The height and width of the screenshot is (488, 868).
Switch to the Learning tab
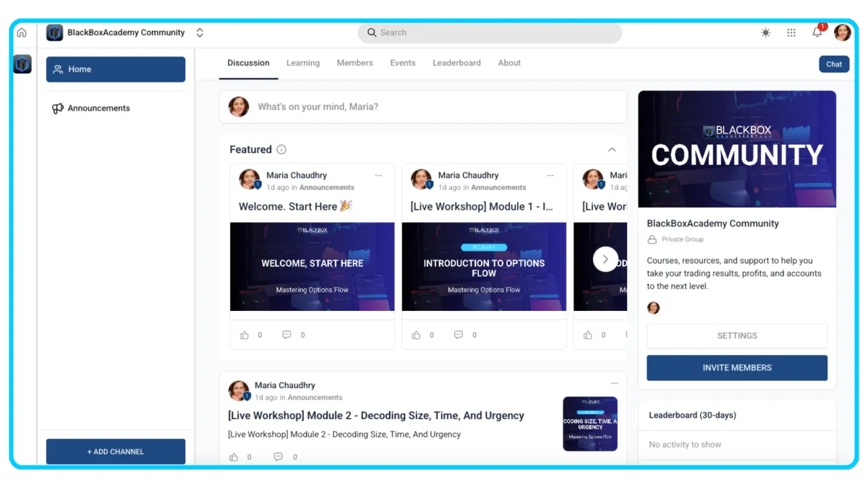303,63
